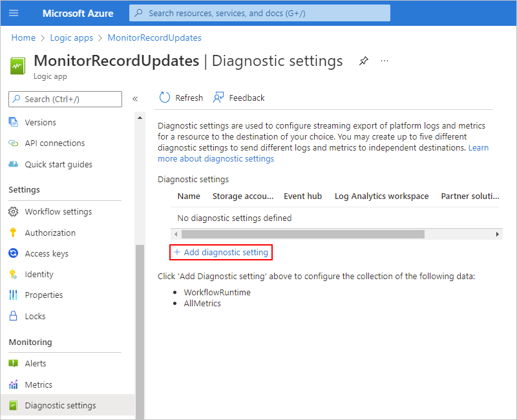Click the Storage account column header
The image size is (517, 420).
[x=243, y=196]
